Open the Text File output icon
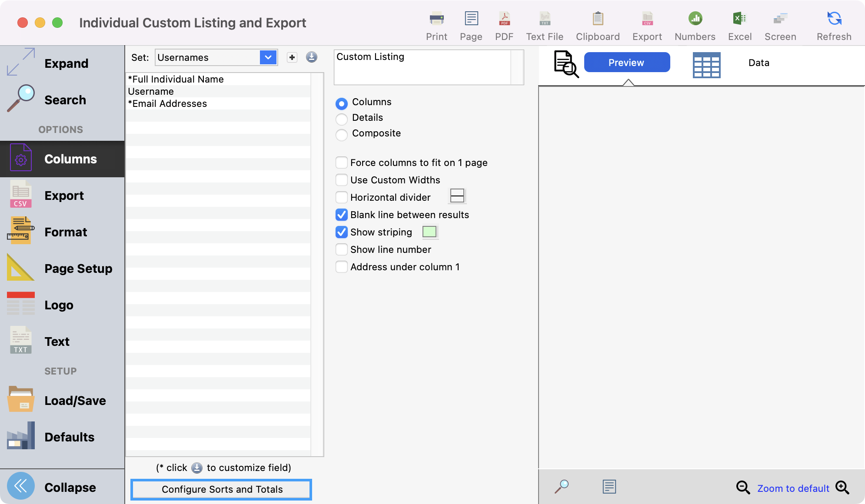Image resolution: width=865 pixels, height=504 pixels. tap(544, 19)
